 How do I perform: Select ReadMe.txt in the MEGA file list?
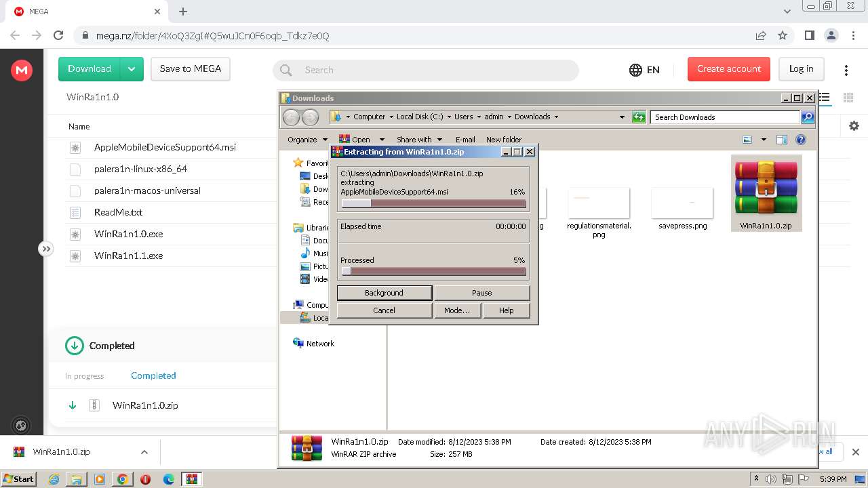pyautogui.click(x=118, y=212)
